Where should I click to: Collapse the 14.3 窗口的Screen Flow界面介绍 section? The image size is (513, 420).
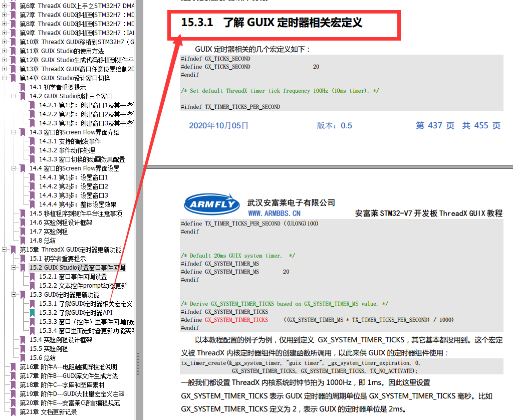coord(14,132)
